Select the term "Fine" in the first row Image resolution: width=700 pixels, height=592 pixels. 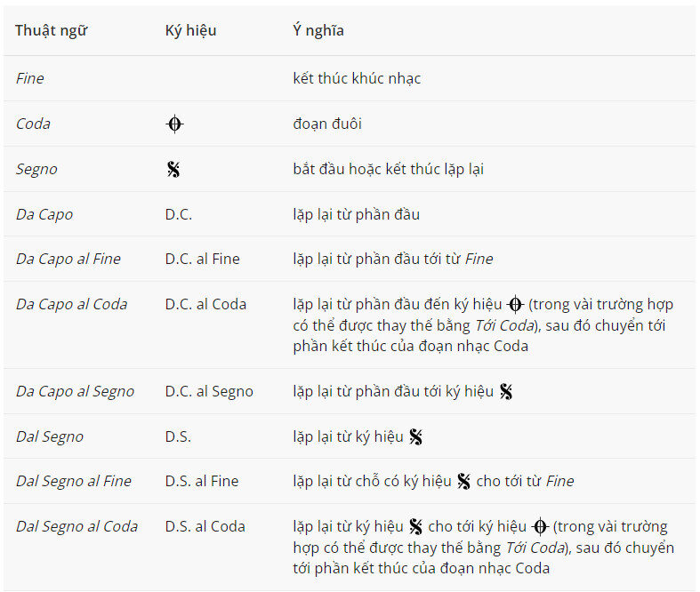coord(30,78)
